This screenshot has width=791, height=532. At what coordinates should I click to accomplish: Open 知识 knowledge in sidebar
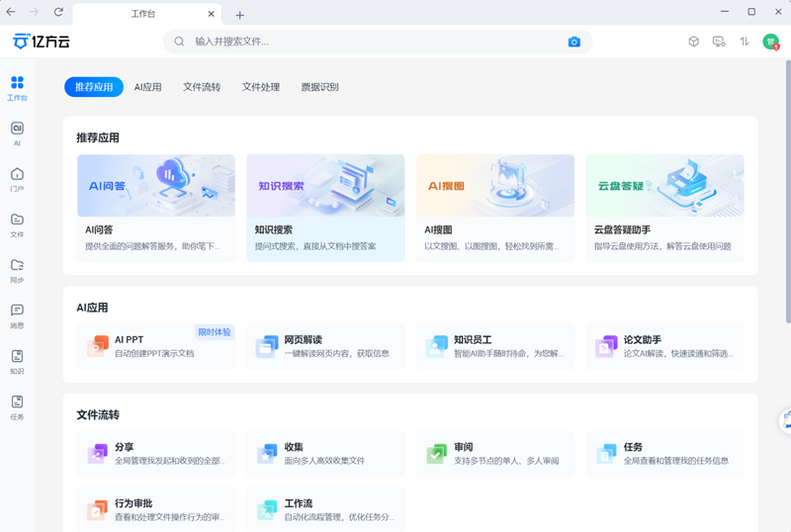coord(17,361)
